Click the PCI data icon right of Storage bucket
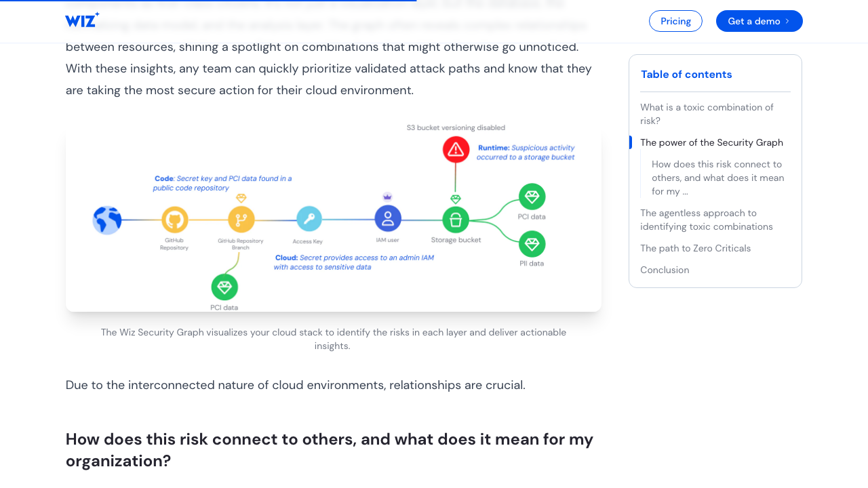 (x=532, y=197)
